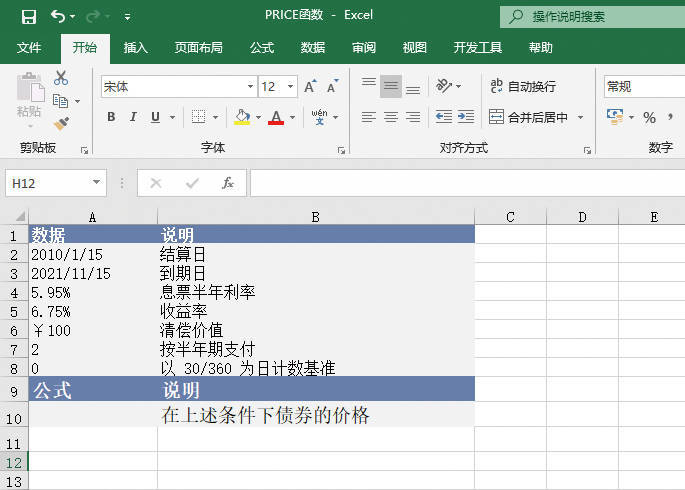
Task: Open the 宋体 font name dropdown
Action: [250, 87]
